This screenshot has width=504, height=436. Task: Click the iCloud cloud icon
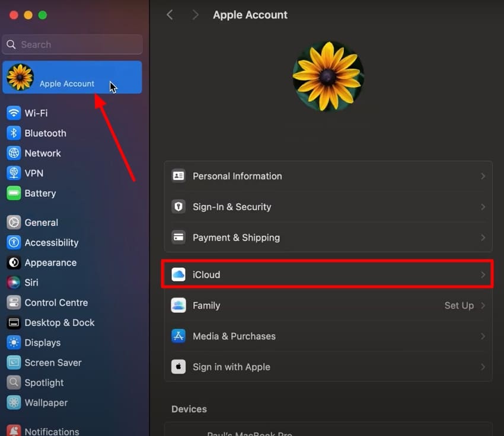[178, 274]
